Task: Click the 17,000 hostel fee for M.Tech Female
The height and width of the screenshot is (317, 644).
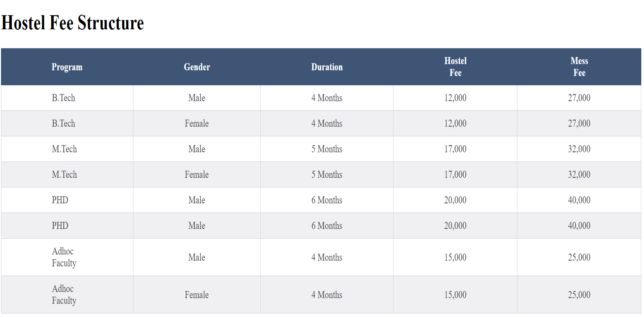Action: pyautogui.click(x=455, y=175)
